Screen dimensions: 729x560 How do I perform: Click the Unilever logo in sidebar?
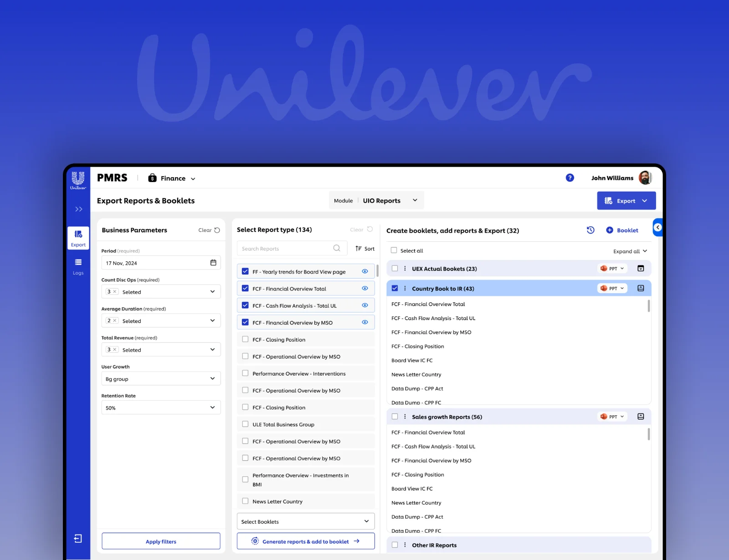[x=78, y=180]
